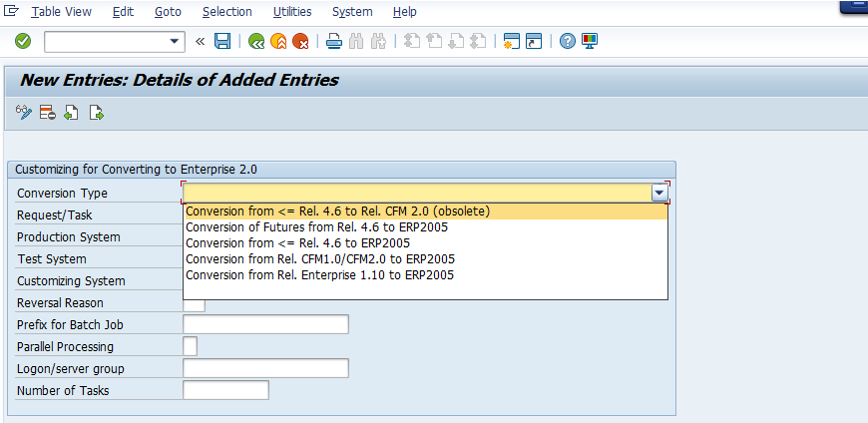Click the Reversal Reason input box

(195, 305)
